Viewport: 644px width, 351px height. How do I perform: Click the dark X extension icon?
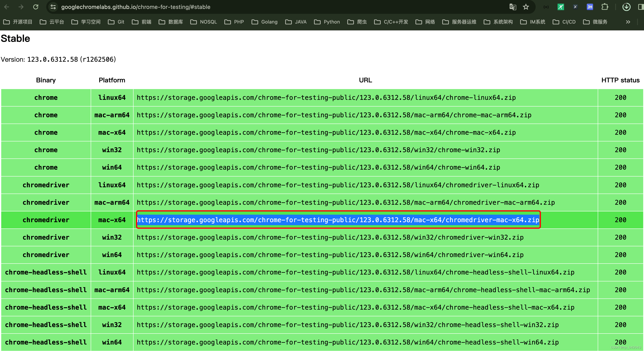(x=575, y=7)
